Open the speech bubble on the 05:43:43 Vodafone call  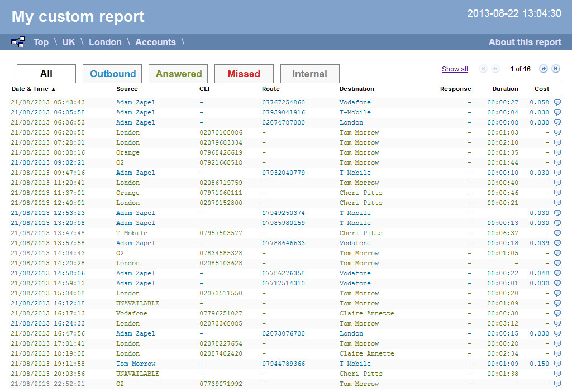tap(557, 102)
